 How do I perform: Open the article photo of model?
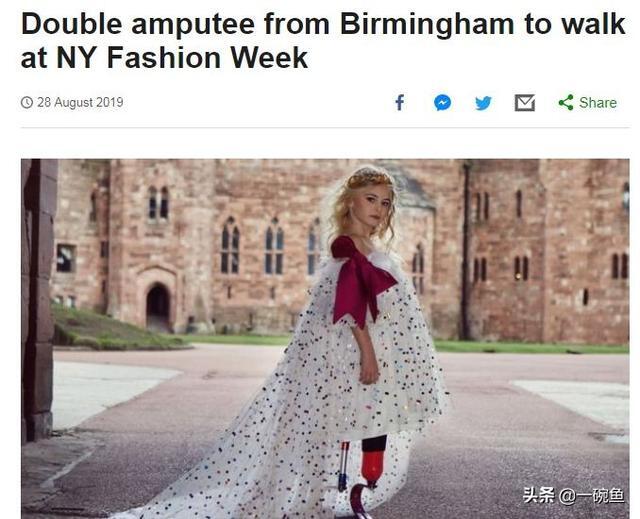(325, 339)
